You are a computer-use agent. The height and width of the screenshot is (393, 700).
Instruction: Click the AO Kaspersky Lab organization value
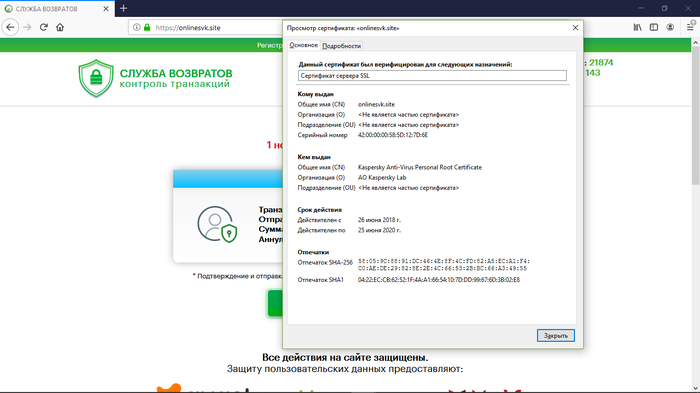[x=382, y=178]
